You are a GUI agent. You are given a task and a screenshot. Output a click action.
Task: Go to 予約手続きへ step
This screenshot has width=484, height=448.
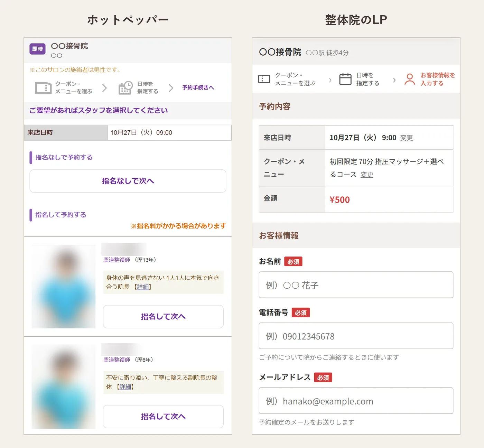pyautogui.click(x=198, y=87)
